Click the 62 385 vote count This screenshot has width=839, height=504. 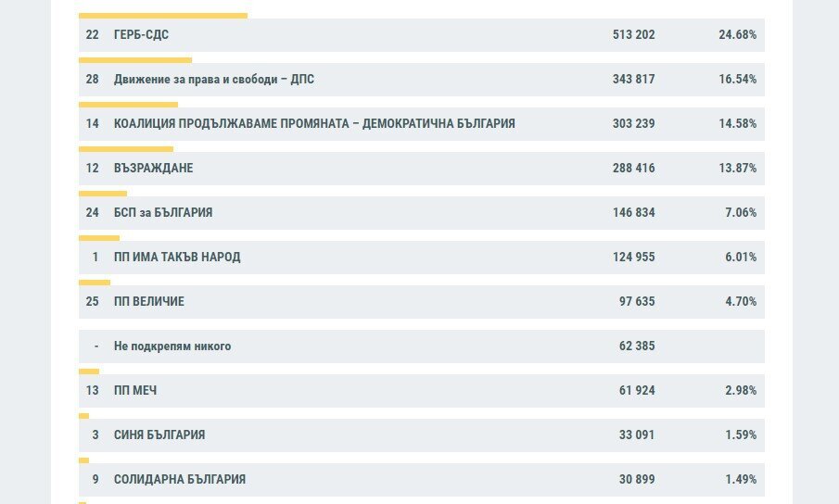click(637, 346)
